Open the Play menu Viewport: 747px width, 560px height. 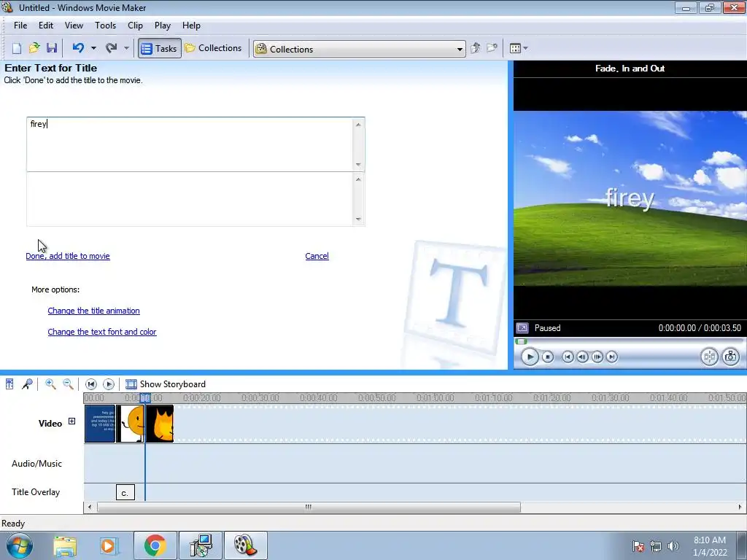tap(163, 26)
